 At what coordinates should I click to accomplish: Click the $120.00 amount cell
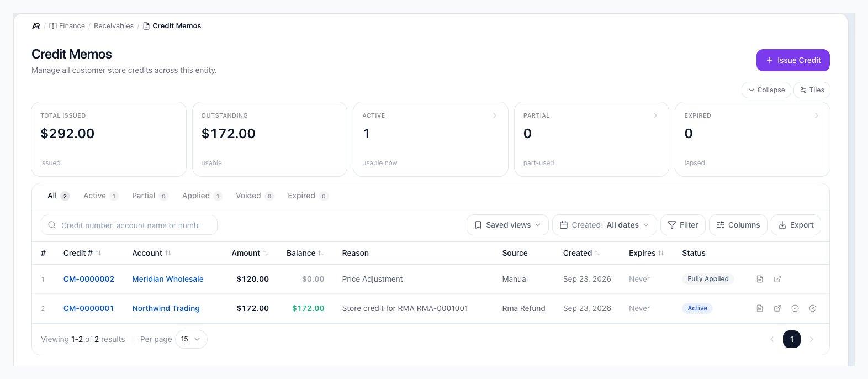[253, 279]
